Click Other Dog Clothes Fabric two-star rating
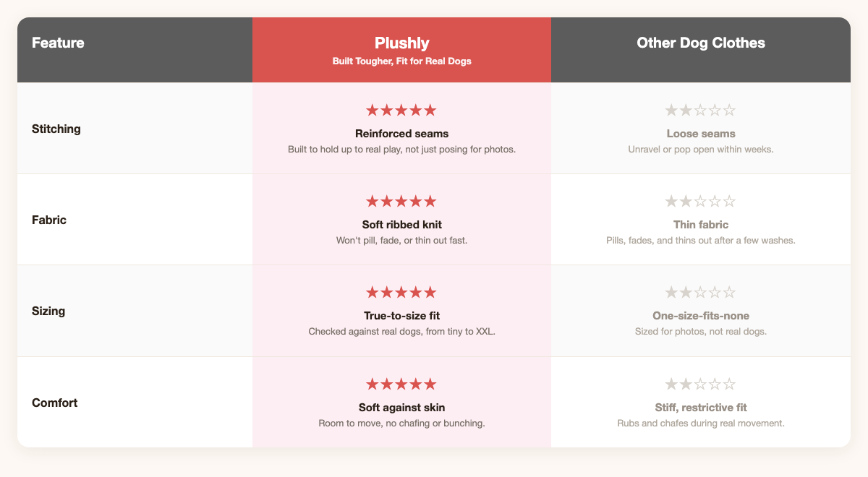Screen dimensions: 868x477 coord(700,202)
